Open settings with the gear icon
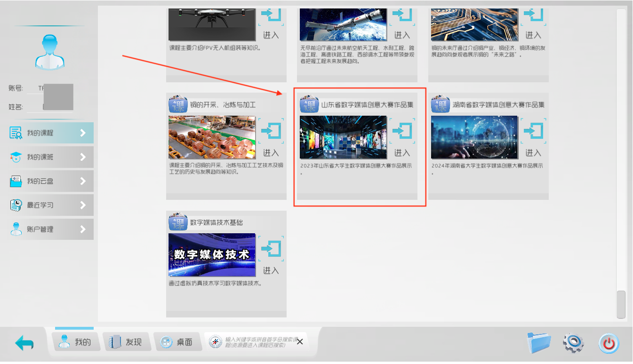 click(573, 343)
